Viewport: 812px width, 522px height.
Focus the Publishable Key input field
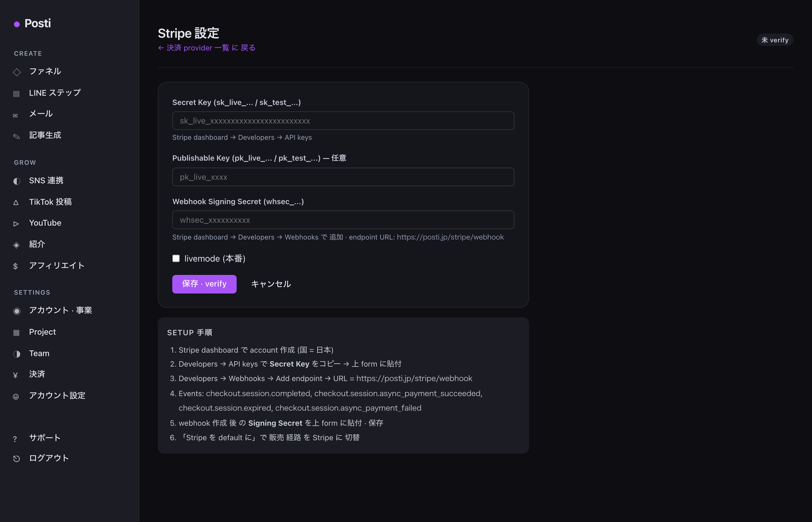(x=343, y=177)
